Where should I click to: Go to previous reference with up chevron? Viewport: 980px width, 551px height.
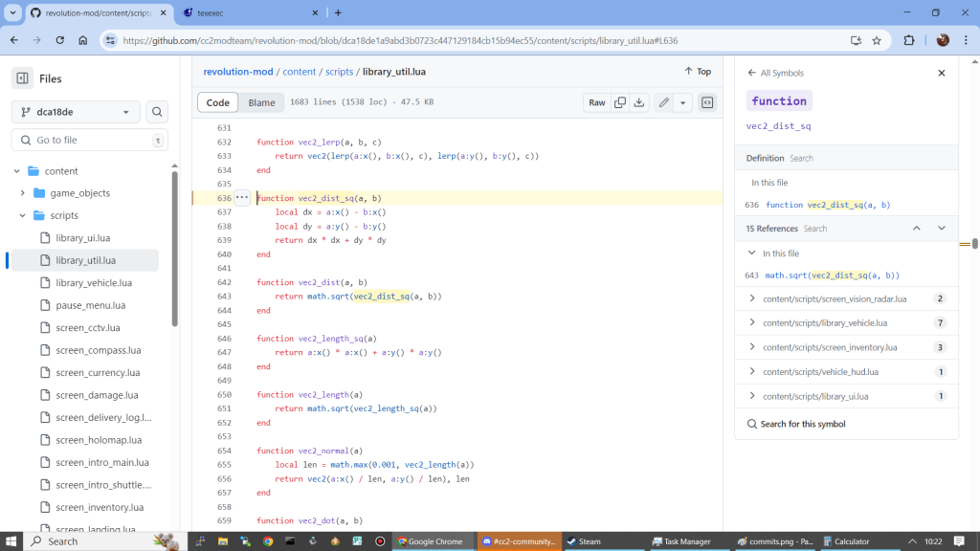click(x=916, y=229)
